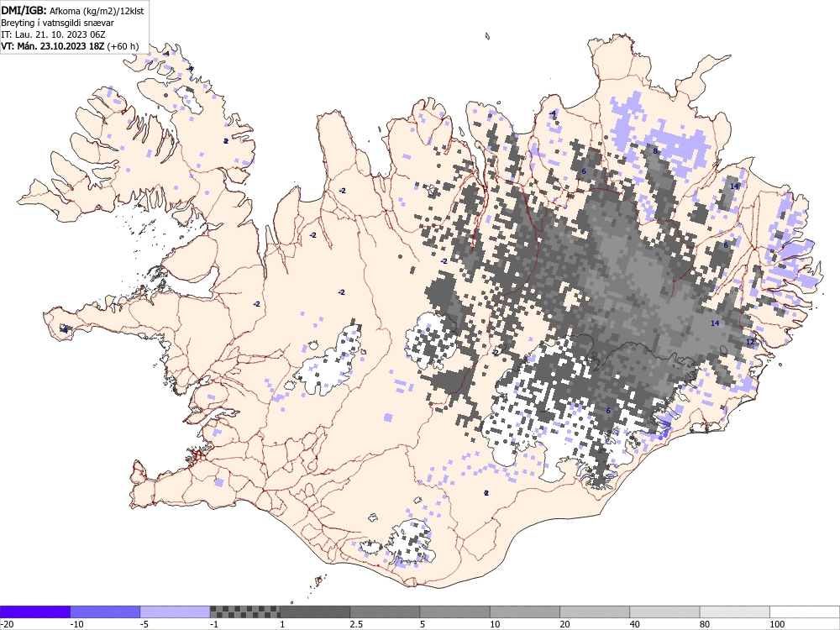
Task: Click the 'IT: Lau. 21. 10. 2023 06Z' line
Action: 53,34
